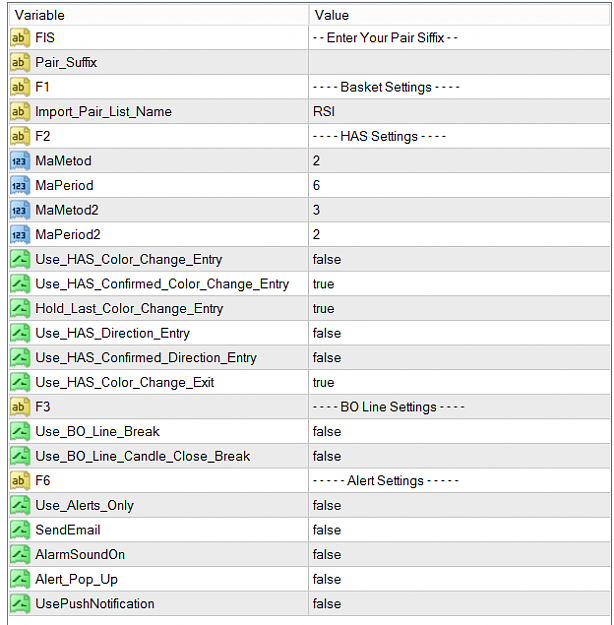Click the string icon beside FIS
This screenshot has width=614, height=625.
20,38
